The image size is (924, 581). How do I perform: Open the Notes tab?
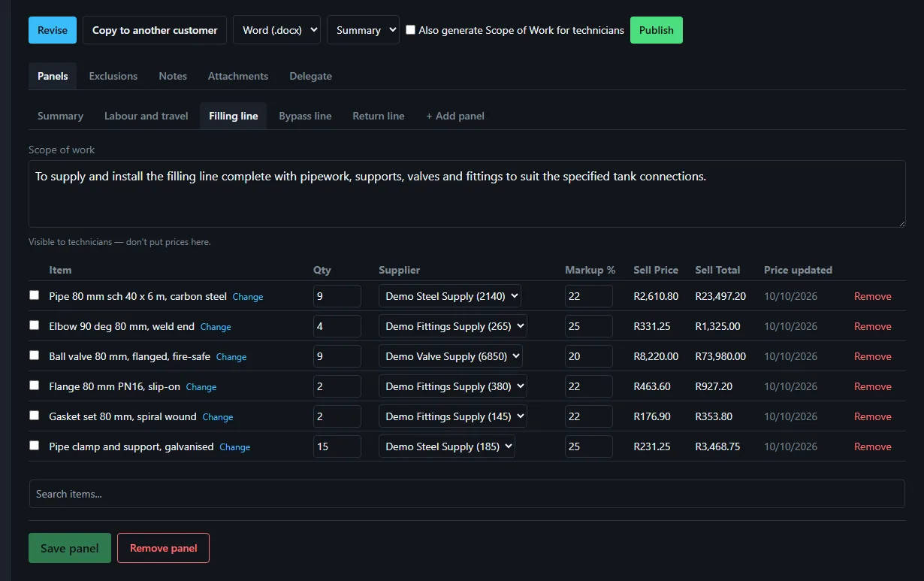(173, 76)
